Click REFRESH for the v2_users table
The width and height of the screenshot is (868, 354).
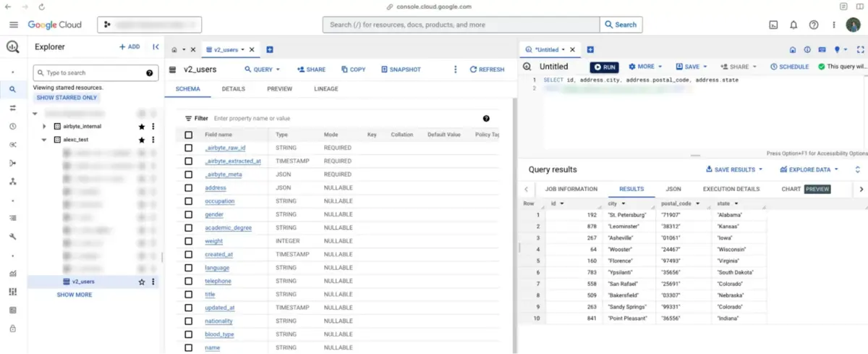487,69
